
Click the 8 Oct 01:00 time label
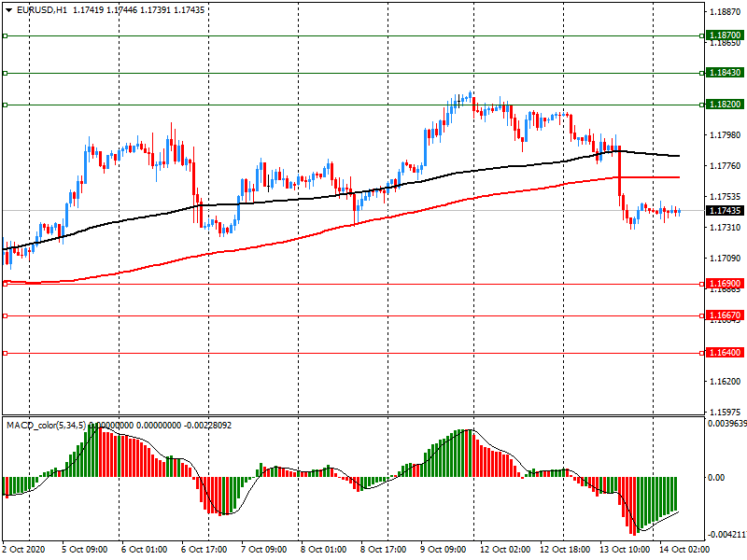click(x=323, y=550)
